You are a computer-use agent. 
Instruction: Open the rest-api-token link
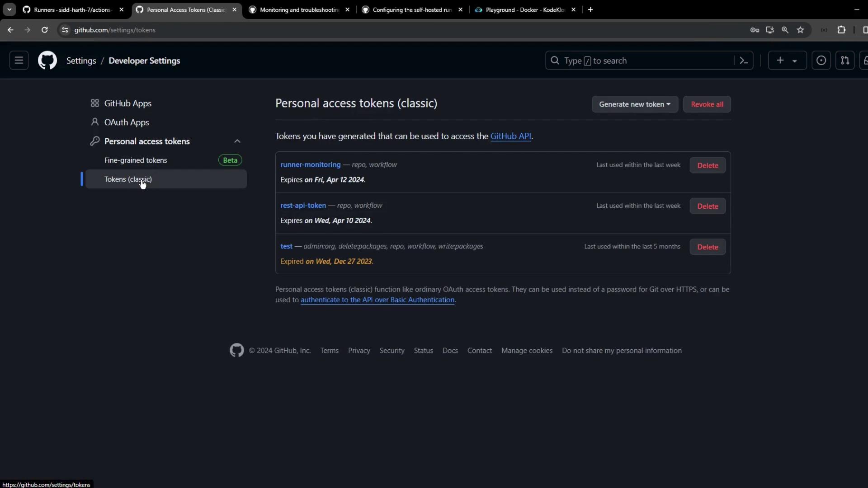pyautogui.click(x=303, y=206)
